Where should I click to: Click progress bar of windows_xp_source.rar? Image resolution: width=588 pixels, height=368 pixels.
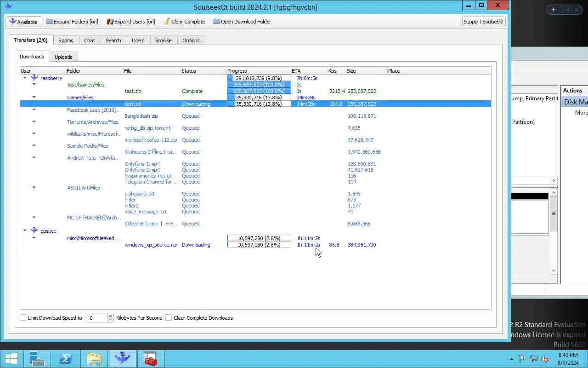pyautogui.click(x=259, y=245)
